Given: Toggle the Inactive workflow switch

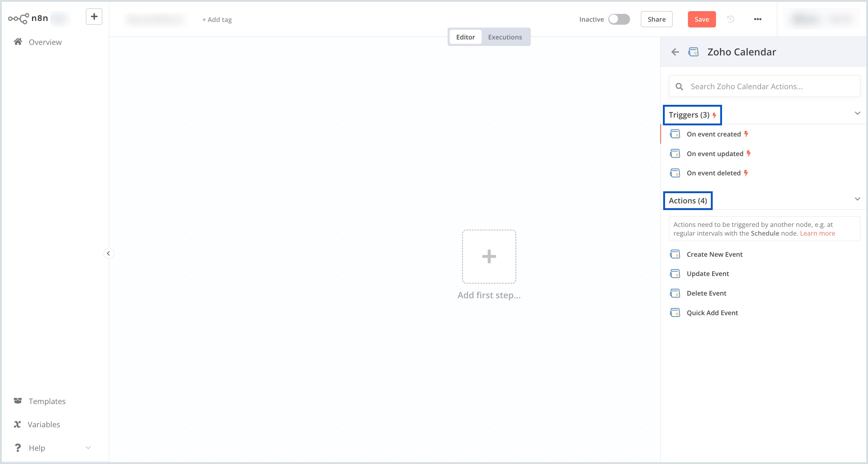Looking at the screenshot, I should (x=619, y=19).
